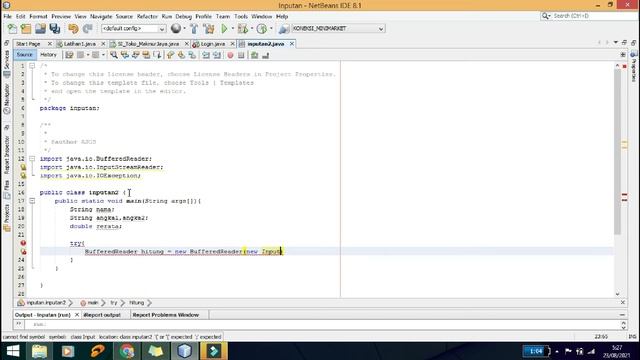Screen dimensions: 640x360
Task: Click the New File toolbar icon
Action: 12,29
